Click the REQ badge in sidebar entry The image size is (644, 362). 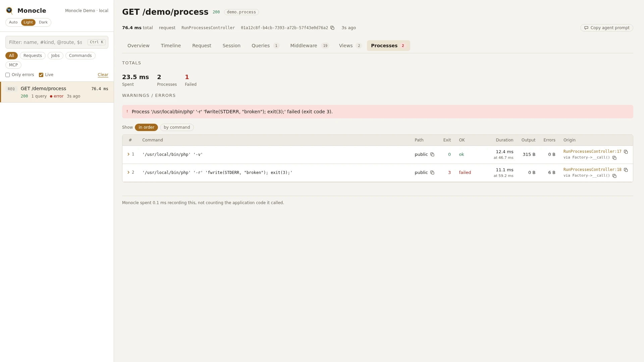pyautogui.click(x=11, y=89)
